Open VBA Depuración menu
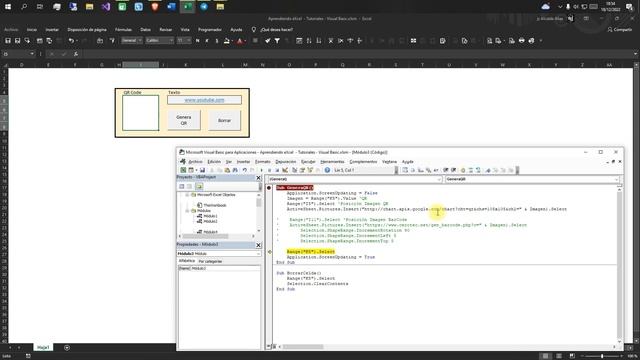Screen dimensions: 640x360 286,162
